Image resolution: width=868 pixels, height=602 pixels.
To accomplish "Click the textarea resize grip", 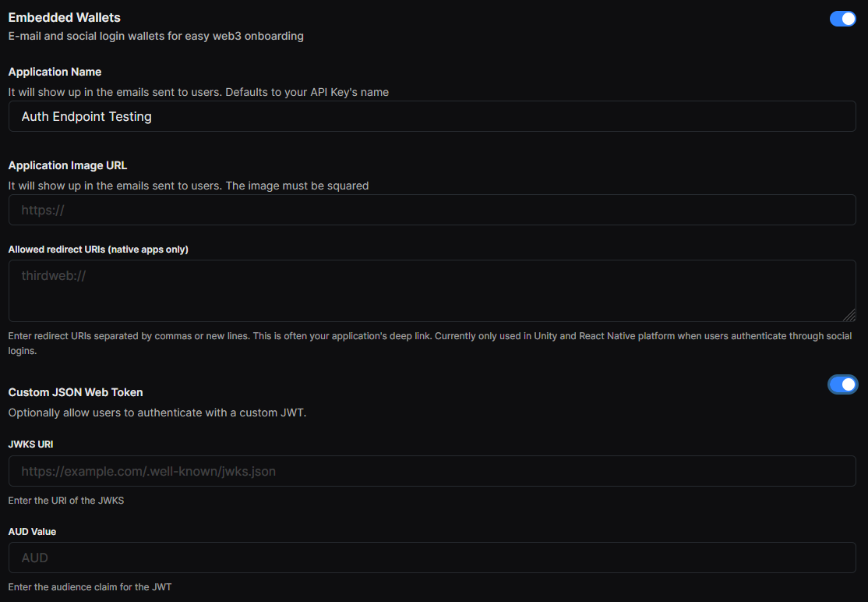I will tap(851, 315).
